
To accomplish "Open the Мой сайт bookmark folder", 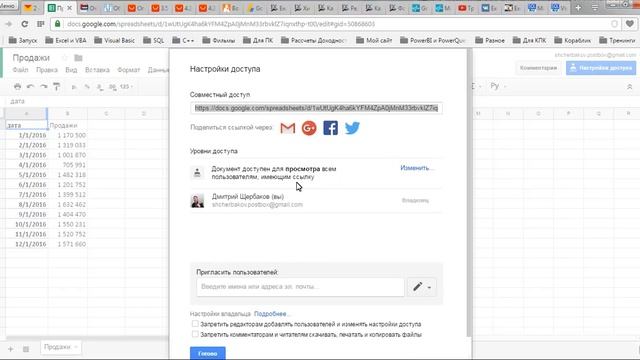I will [374, 40].
